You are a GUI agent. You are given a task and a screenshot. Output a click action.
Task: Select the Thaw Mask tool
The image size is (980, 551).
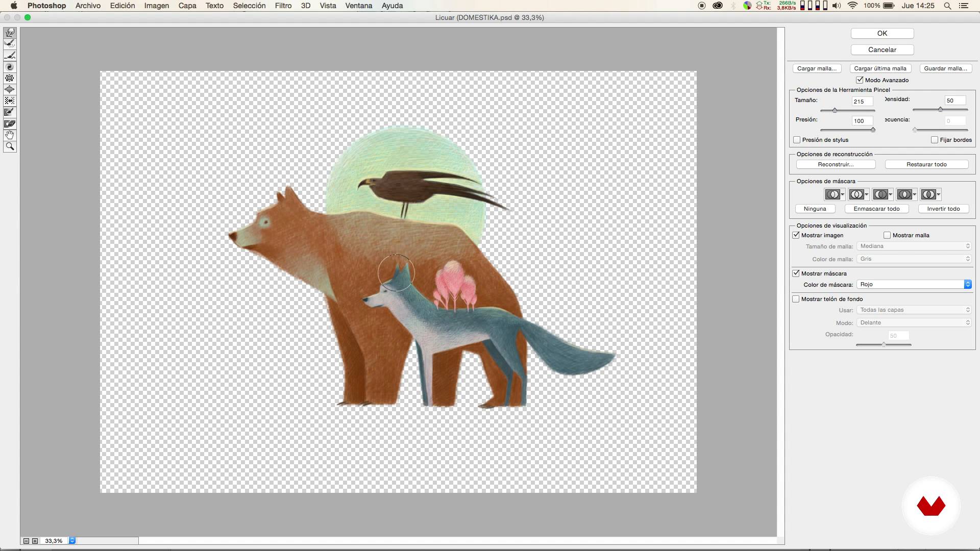point(10,123)
